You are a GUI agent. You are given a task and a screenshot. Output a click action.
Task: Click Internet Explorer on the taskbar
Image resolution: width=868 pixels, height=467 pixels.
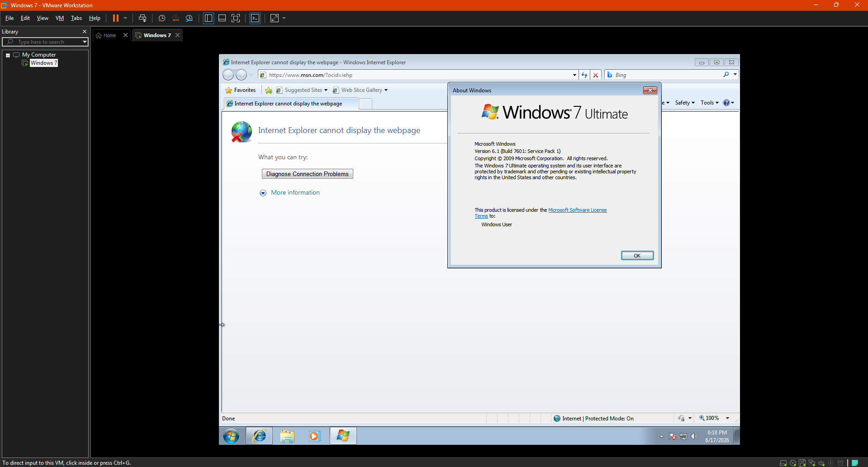(x=260, y=436)
